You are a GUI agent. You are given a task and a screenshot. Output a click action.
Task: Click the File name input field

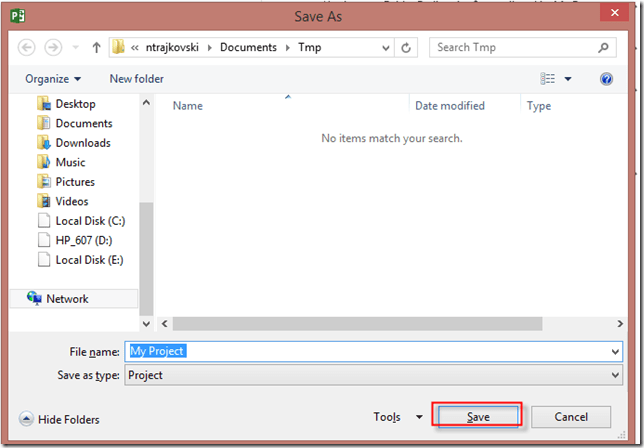(370, 351)
